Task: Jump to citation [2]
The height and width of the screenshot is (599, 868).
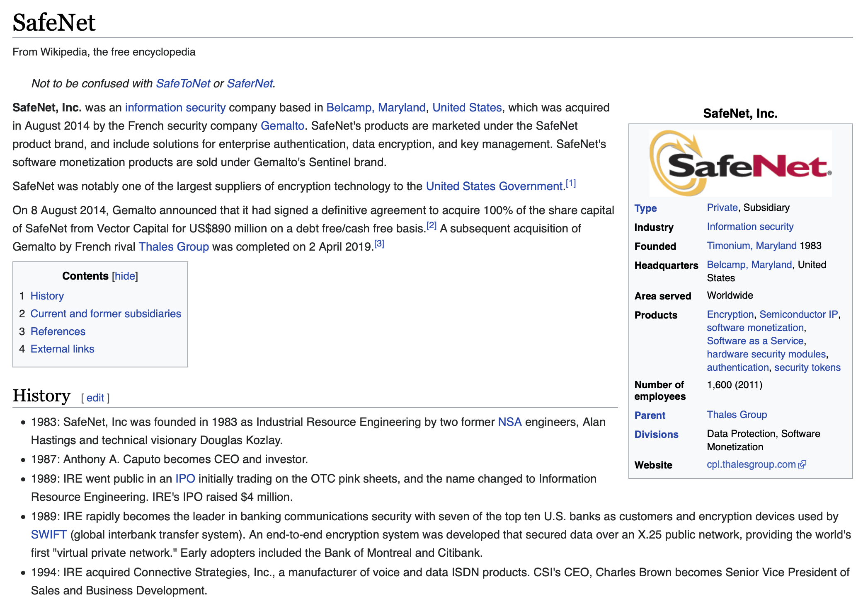Action: pos(432,225)
